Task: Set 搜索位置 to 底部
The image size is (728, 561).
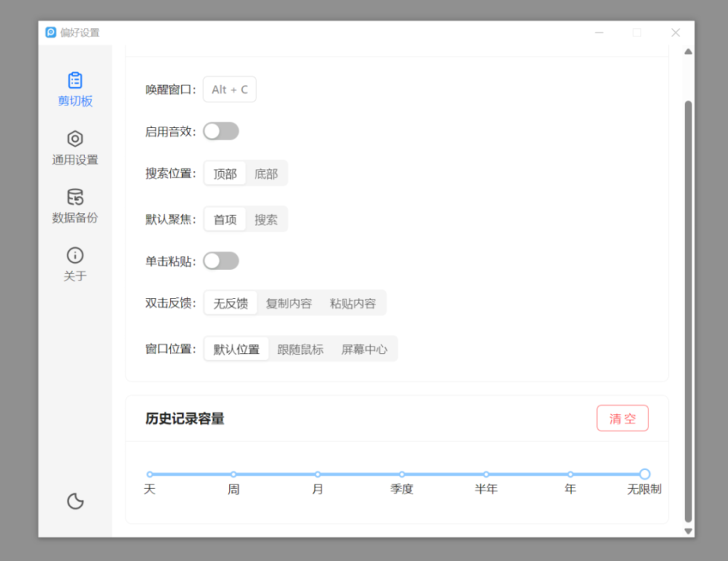Action: click(x=267, y=173)
